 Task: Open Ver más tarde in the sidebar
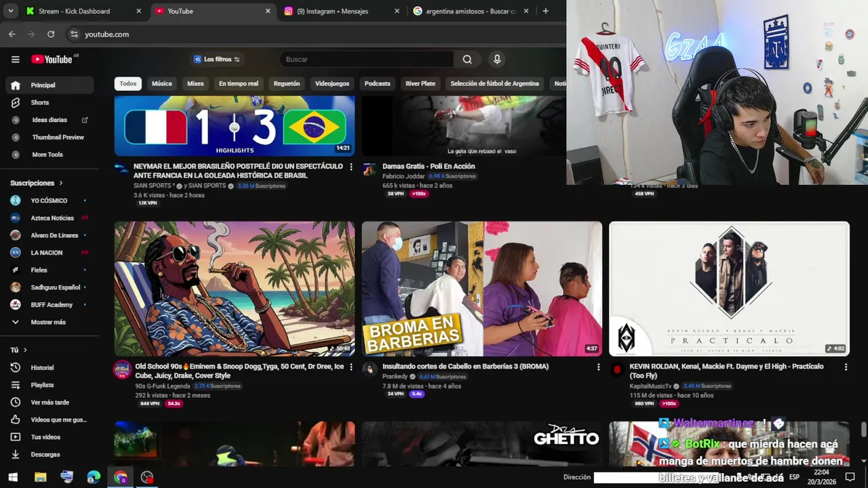point(50,402)
